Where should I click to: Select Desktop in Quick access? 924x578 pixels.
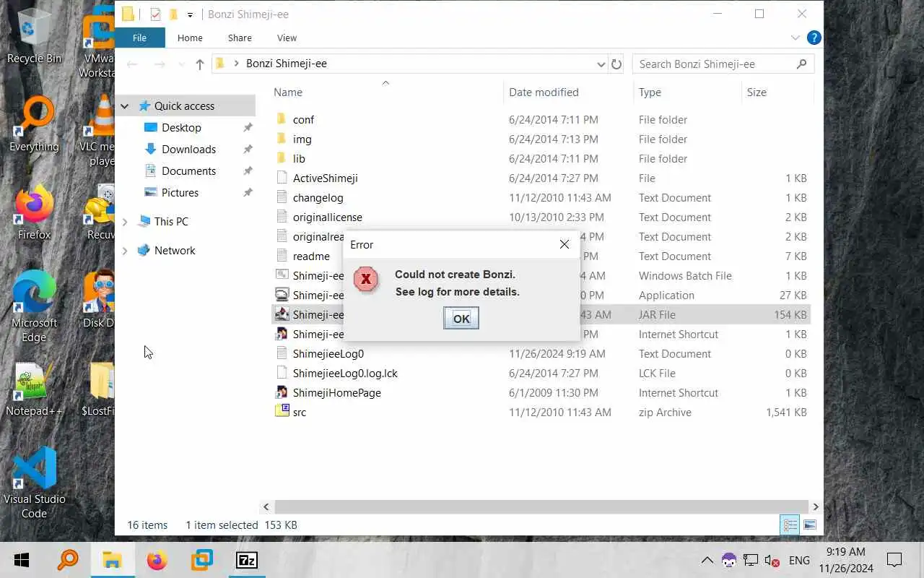(x=181, y=127)
